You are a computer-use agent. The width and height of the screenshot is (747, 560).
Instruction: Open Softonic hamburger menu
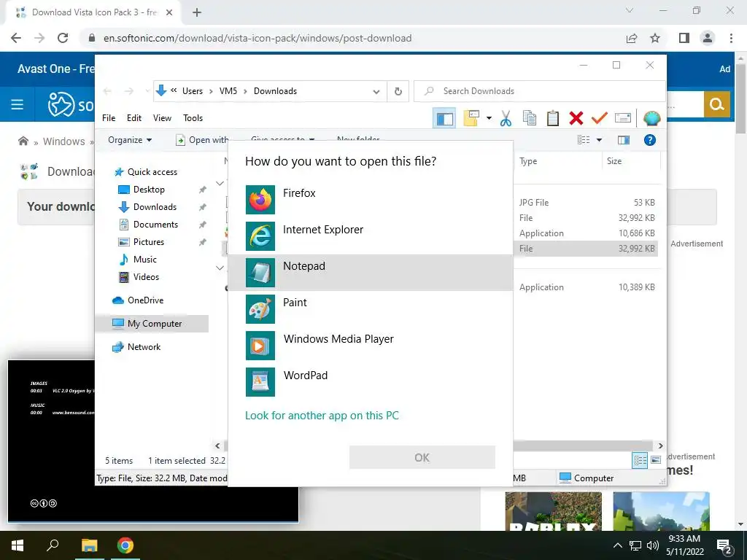tap(18, 104)
